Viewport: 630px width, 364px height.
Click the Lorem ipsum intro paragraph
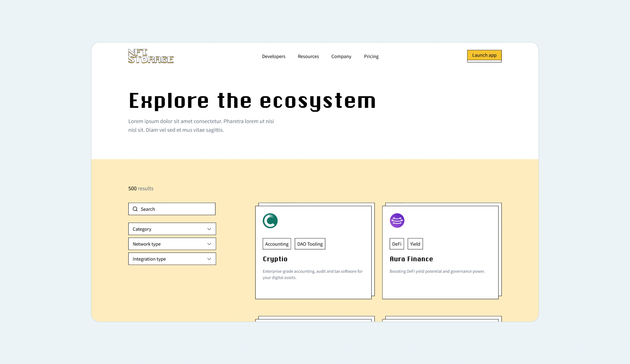click(201, 125)
